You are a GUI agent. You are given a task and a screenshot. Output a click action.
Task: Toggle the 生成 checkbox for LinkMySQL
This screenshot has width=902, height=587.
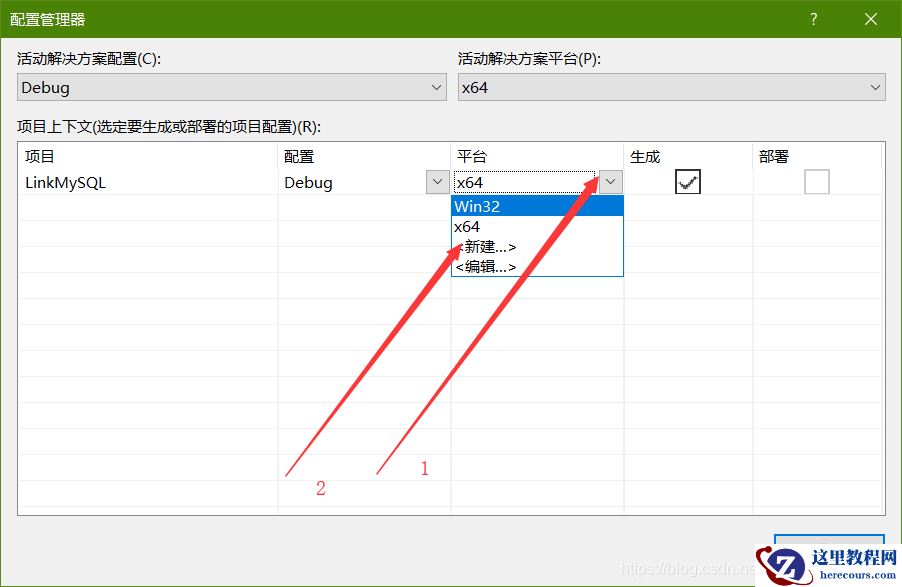pos(687,182)
